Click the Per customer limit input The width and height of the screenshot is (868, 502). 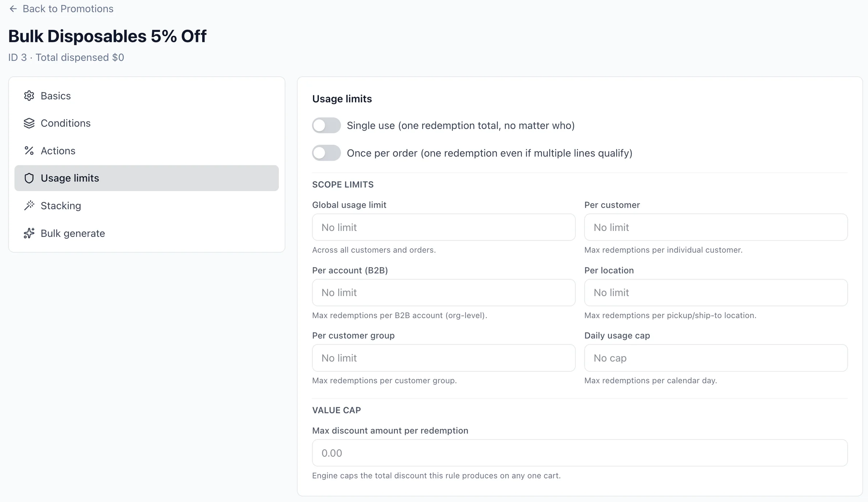coord(715,227)
